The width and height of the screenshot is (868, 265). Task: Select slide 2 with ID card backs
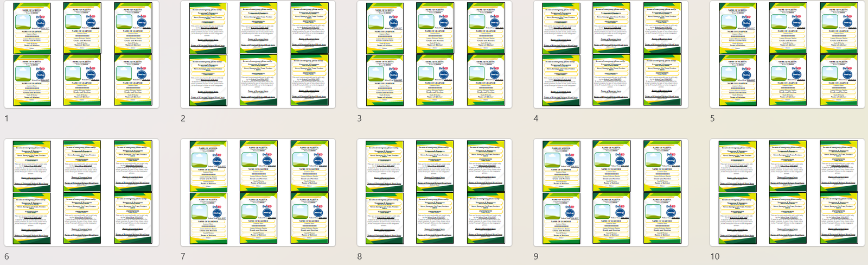[258, 54]
